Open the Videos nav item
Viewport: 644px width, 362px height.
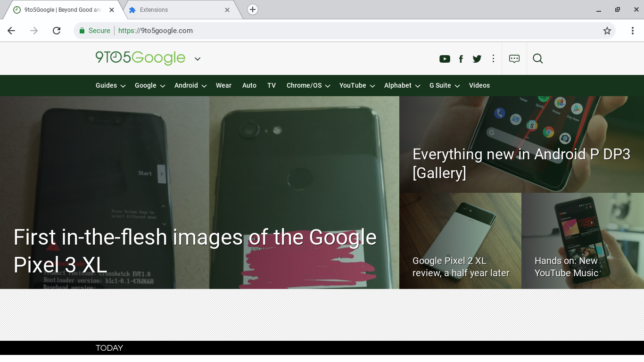tap(479, 85)
